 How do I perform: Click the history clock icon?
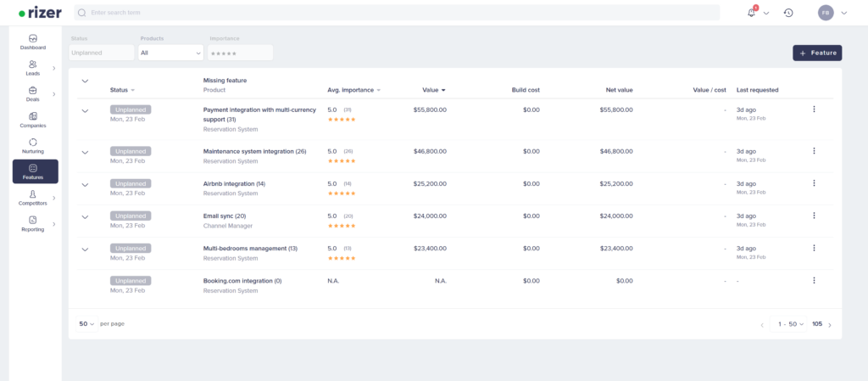pos(788,13)
